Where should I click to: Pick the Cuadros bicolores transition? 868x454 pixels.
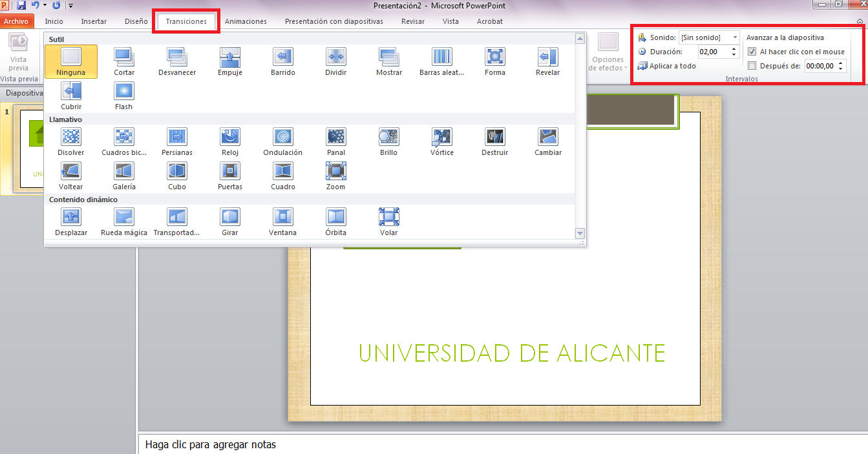click(124, 141)
